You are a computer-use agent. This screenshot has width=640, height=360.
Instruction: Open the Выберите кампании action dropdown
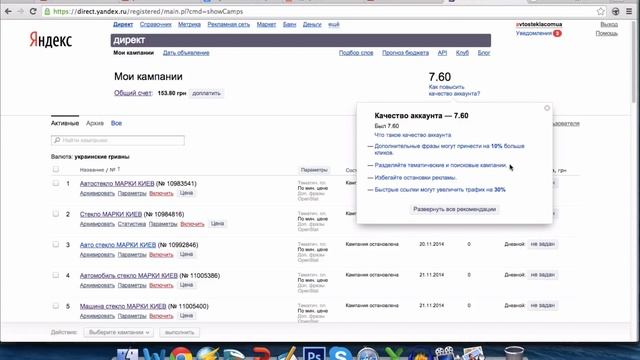click(x=119, y=332)
